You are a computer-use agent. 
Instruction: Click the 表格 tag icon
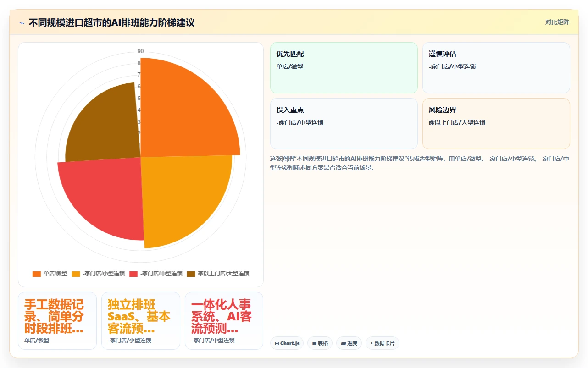coord(314,343)
